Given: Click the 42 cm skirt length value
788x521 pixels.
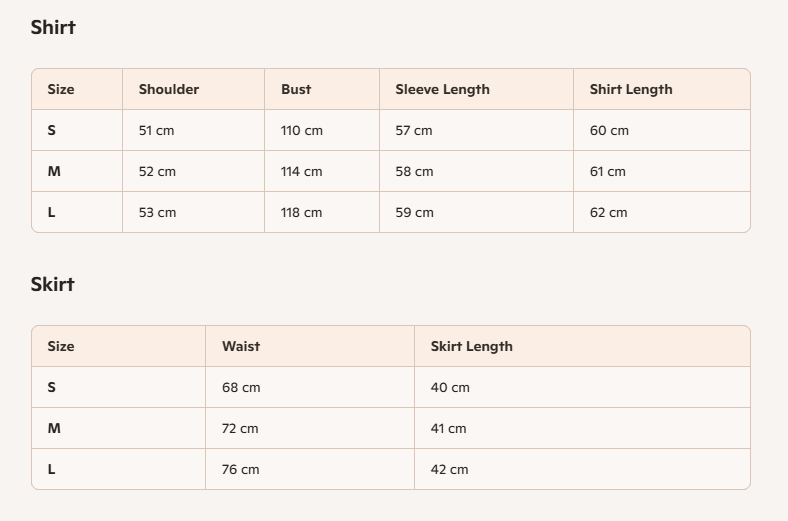Looking at the screenshot, I should [450, 470].
